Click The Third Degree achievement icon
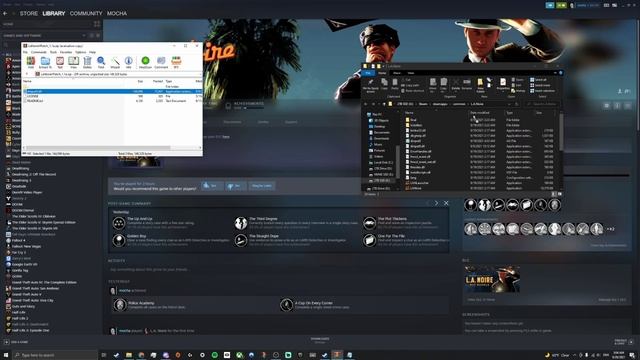This screenshot has height=360, width=640. [x=241, y=223]
